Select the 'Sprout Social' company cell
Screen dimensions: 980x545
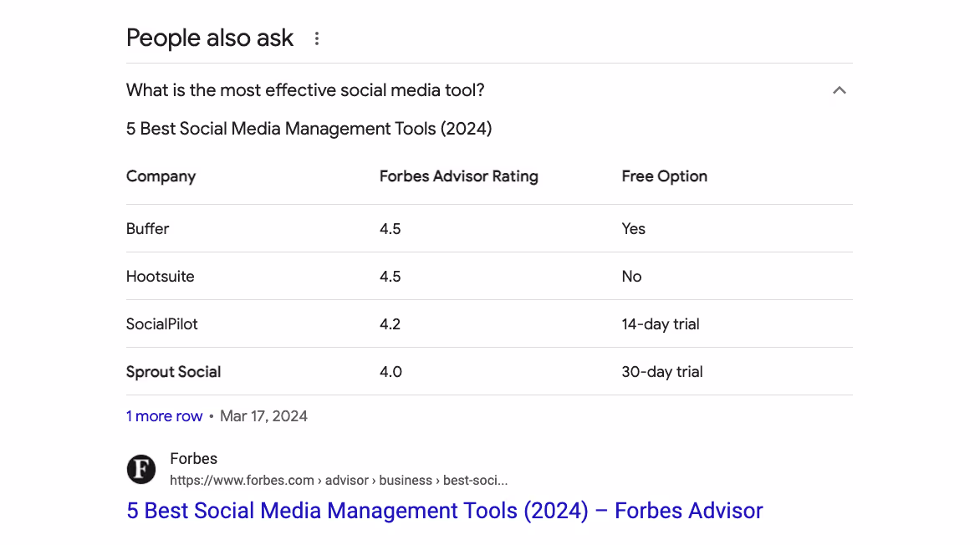point(173,372)
